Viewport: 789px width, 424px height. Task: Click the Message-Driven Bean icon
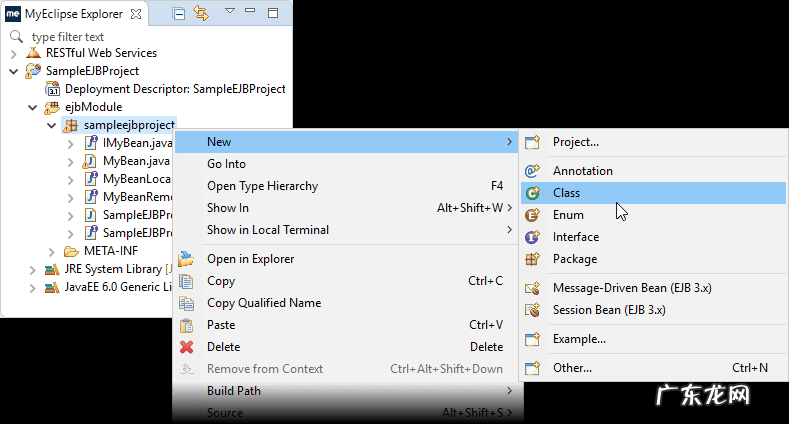click(533, 288)
